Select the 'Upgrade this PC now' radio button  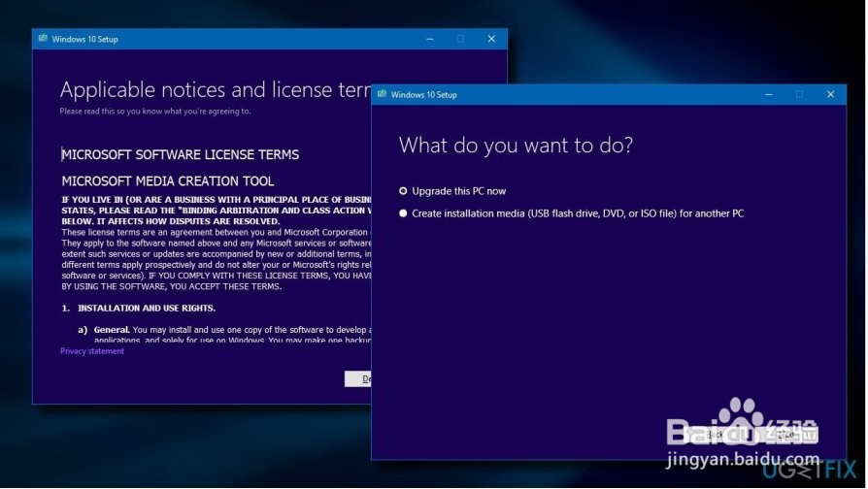click(x=403, y=191)
